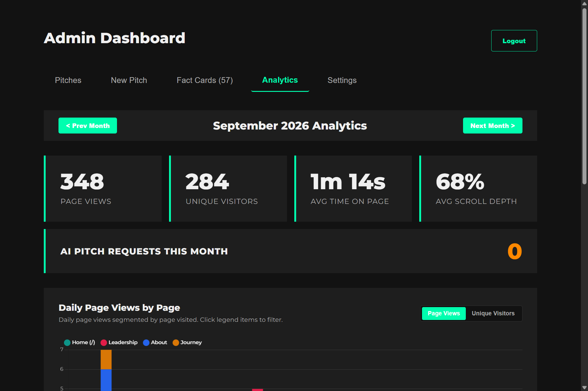Click the scrollbar up arrow
Viewport: 588px width, 391px height.
coord(584,3)
